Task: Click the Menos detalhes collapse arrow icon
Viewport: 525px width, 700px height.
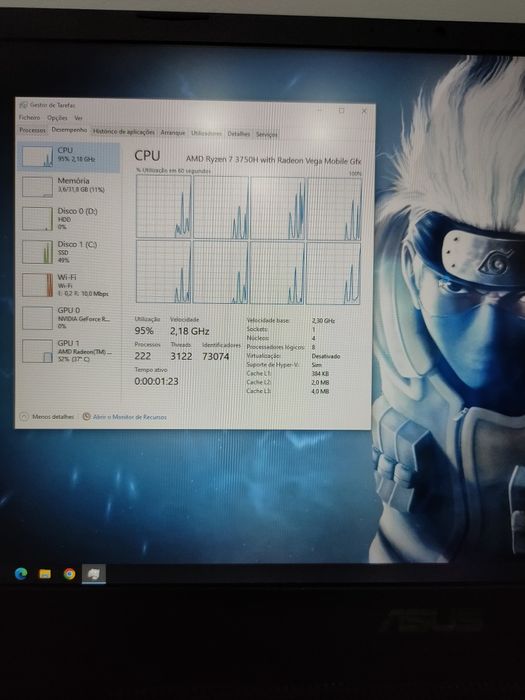Action: click(24, 417)
